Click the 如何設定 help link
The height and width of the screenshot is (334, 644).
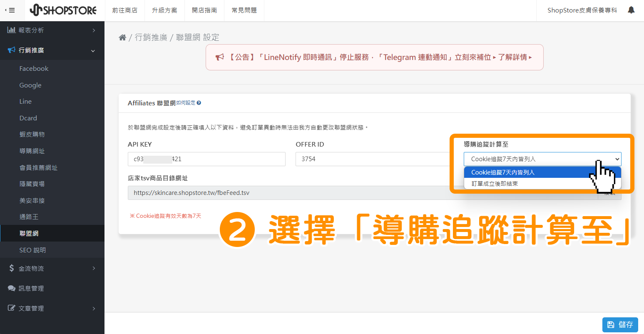(x=186, y=103)
